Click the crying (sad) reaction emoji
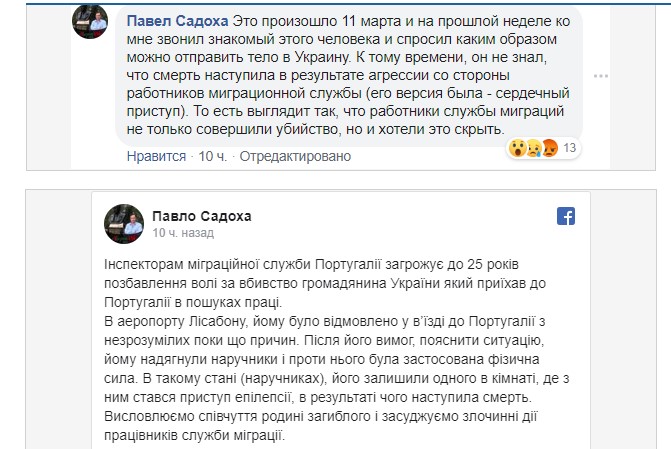 click(533, 149)
